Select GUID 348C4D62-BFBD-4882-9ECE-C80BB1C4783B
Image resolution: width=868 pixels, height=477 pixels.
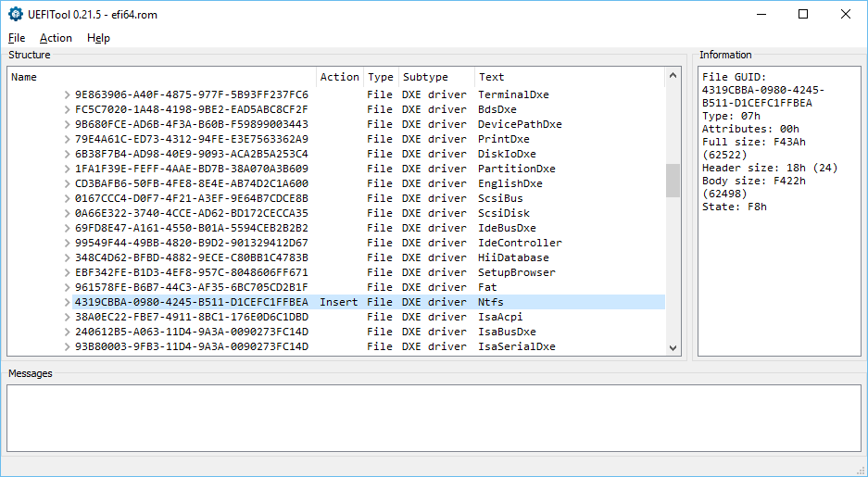pos(192,257)
